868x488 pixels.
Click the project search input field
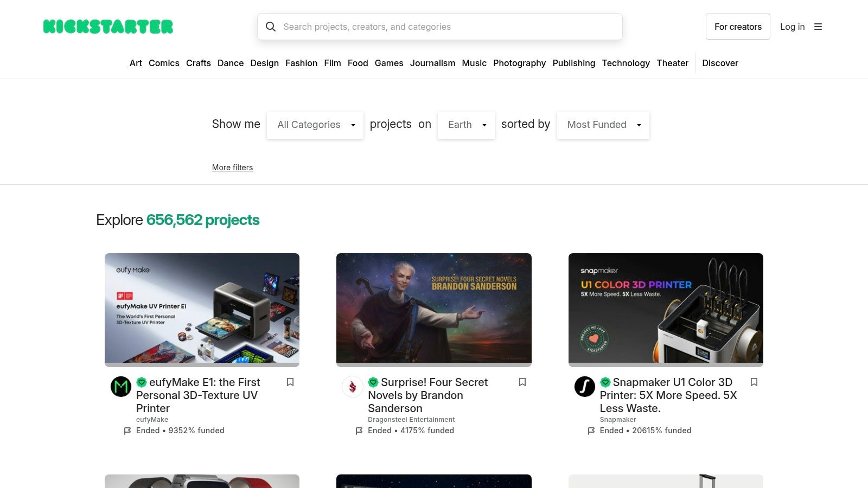(439, 27)
